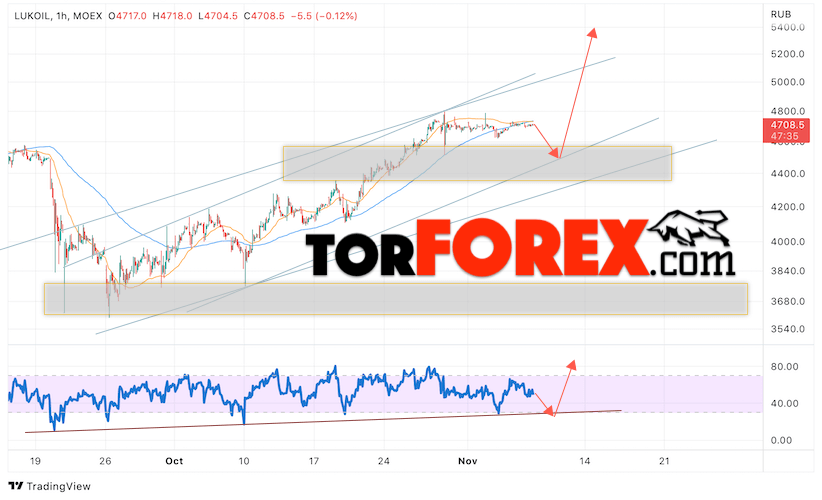Click the 5000.0 price axis label
This screenshot has height=500, width=822.
click(787, 82)
